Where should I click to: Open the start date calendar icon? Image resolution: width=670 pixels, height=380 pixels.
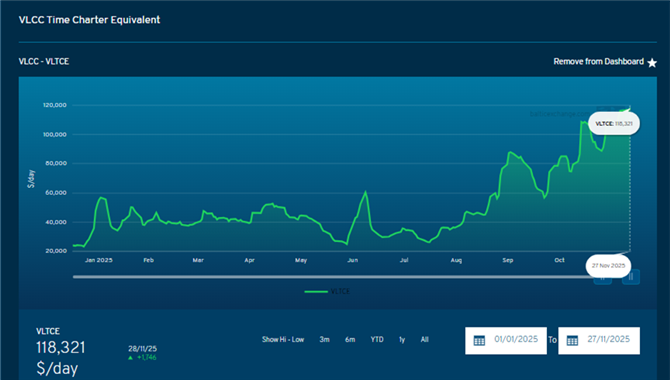[479, 341]
